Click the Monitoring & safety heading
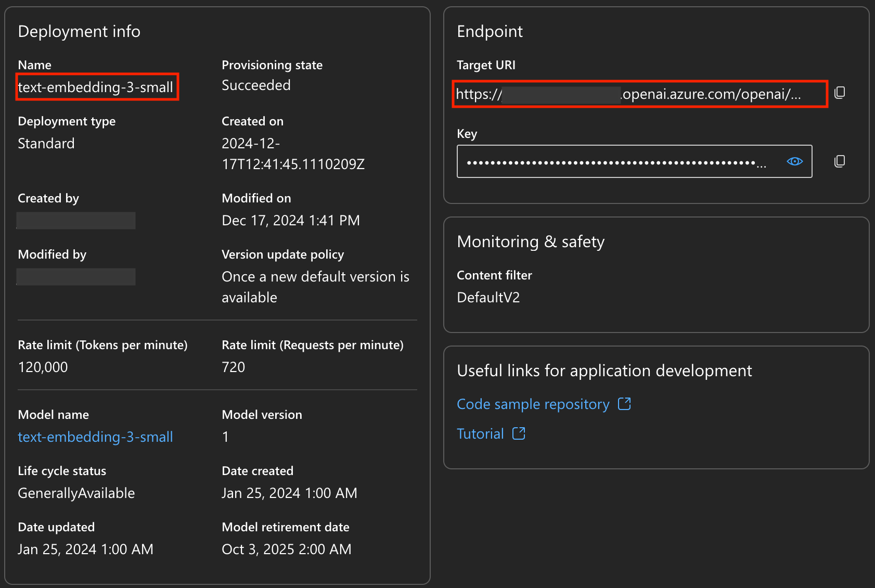The width and height of the screenshot is (875, 588). (x=531, y=241)
